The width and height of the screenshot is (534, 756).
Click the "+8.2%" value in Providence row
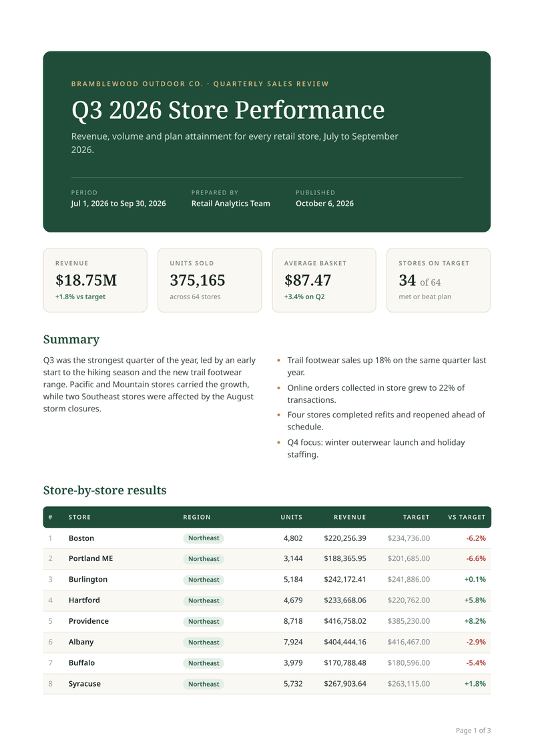tap(475, 621)
